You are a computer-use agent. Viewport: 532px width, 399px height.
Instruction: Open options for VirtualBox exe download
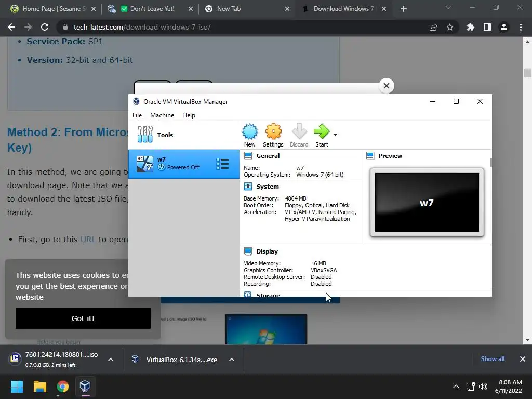pyautogui.click(x=232, y=360)
